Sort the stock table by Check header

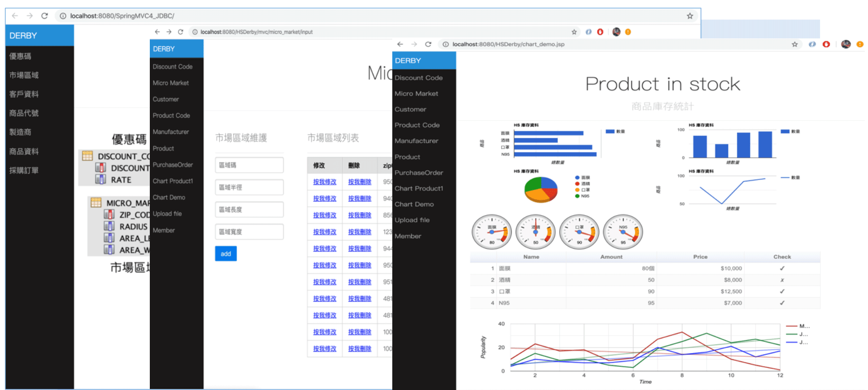click(782, 257)
